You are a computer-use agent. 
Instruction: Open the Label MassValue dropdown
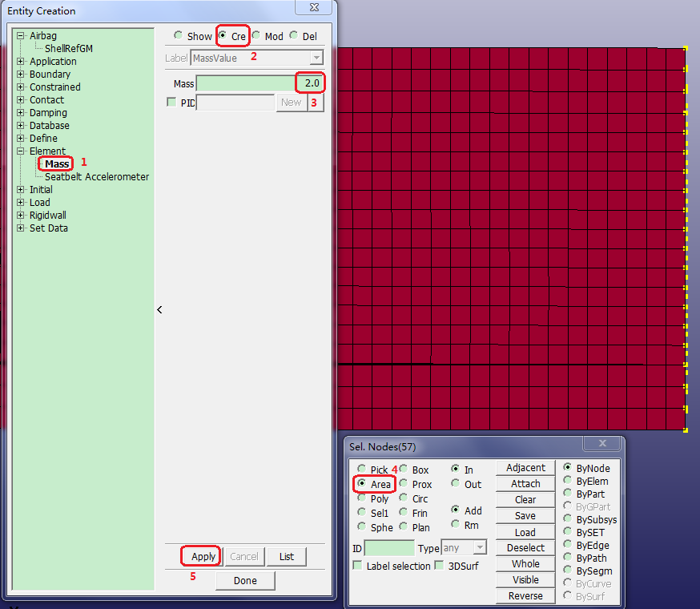[316, 58]
